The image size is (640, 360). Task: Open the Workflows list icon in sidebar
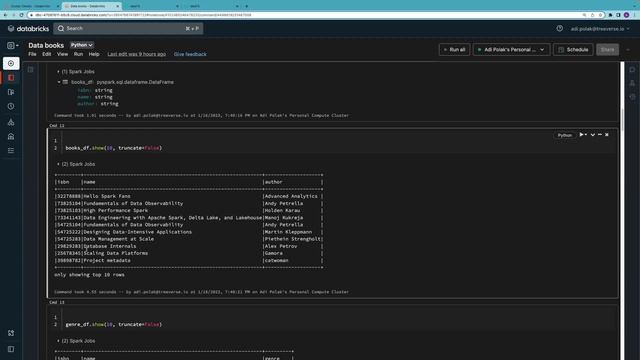(11, 151)
